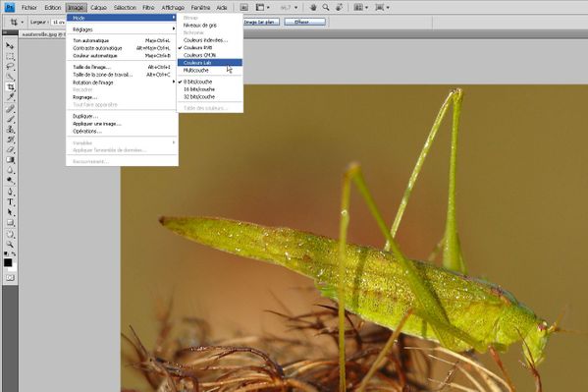Click the Zoom magnifier in the top bar
This screenshot has width=588, height=392.
click(x=326, y=7)
